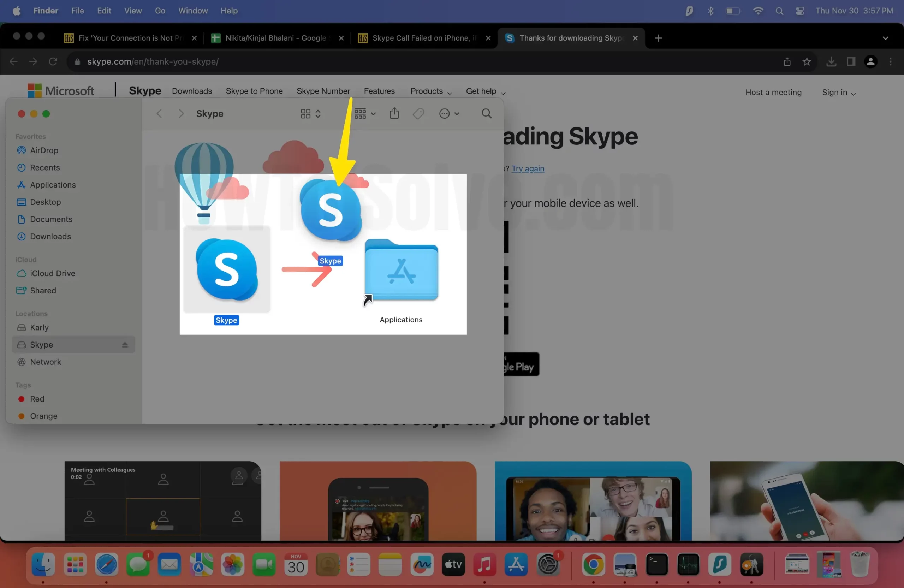Click the Finder share icon
The image size is (904, 588).
pos(394,114)
